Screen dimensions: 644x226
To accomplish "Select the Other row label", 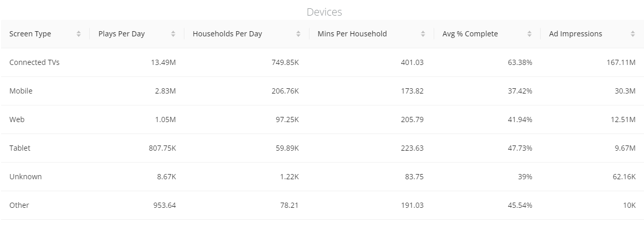I will point(19,205).
